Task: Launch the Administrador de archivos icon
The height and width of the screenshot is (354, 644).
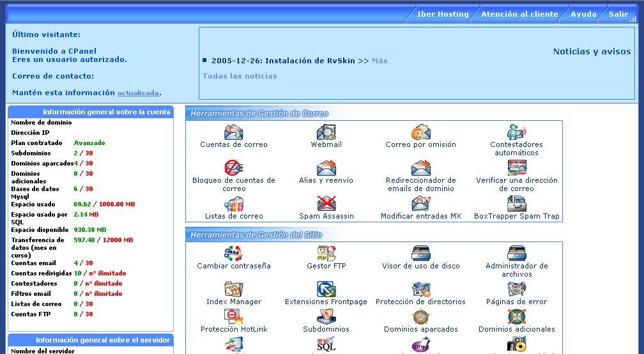Action: [x=517, y=254]
